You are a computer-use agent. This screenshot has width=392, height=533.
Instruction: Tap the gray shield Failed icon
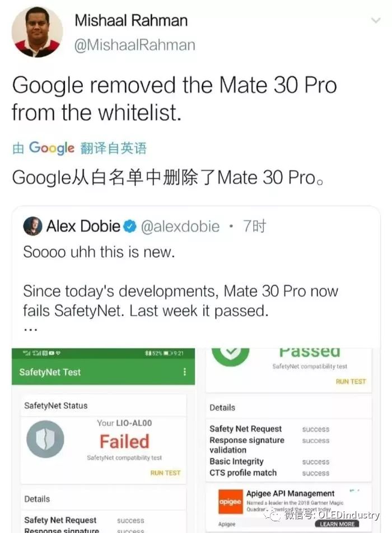[45, 439]
